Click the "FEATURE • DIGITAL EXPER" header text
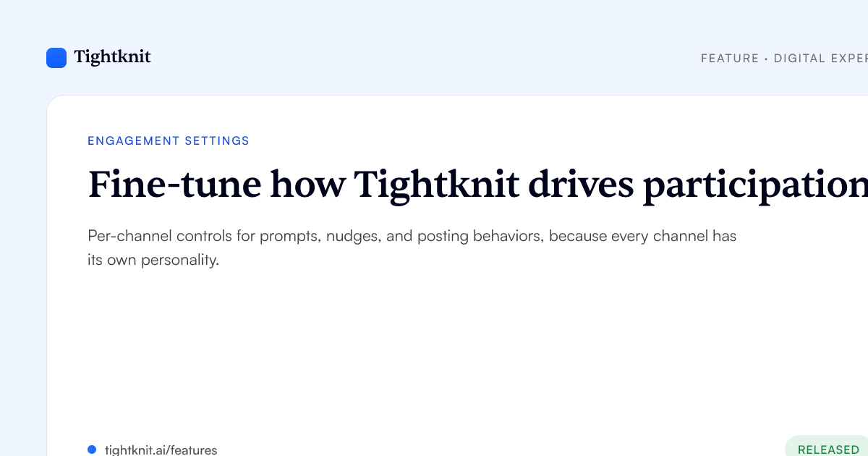Screen dimensions: 868x456 click(784, 58)
